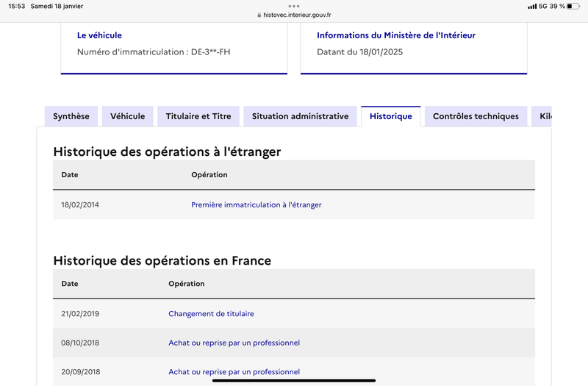This screenshot has height=386, width=588.
Task: Select the Numéro d'immatriculation DE-3**-FH text
Action: (154, 51)
